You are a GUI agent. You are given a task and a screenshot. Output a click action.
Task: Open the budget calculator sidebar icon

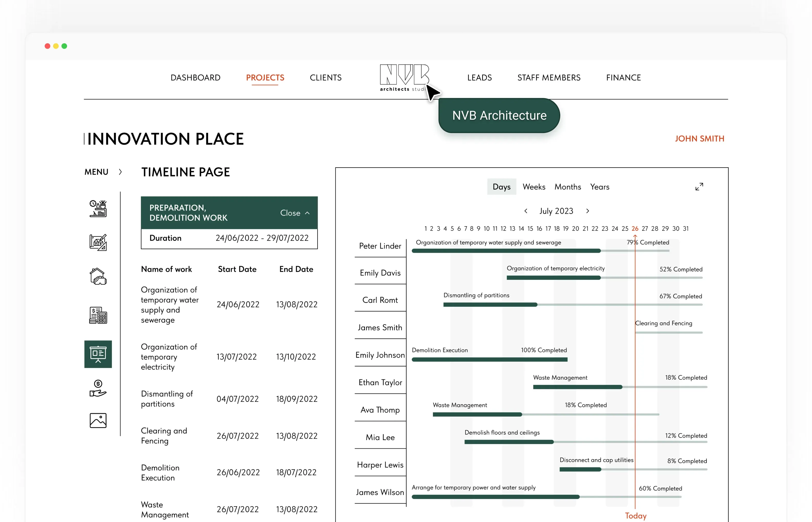click(x=98, y=315)
